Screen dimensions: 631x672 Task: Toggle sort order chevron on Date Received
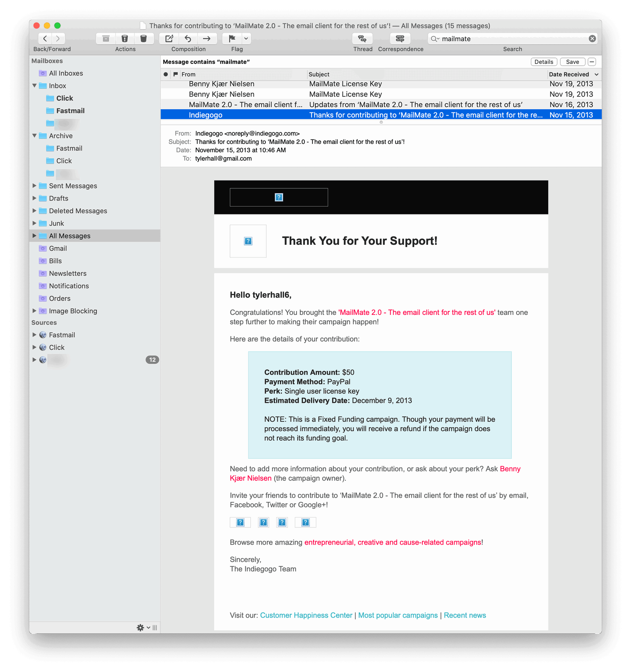pyautogui.click(x=596, y=74)
